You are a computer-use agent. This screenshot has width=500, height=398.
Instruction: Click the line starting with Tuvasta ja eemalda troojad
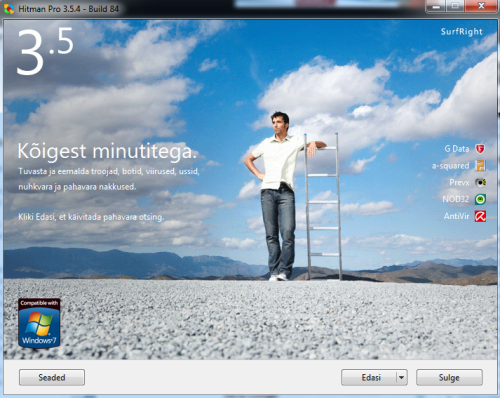tap(109, 171)
